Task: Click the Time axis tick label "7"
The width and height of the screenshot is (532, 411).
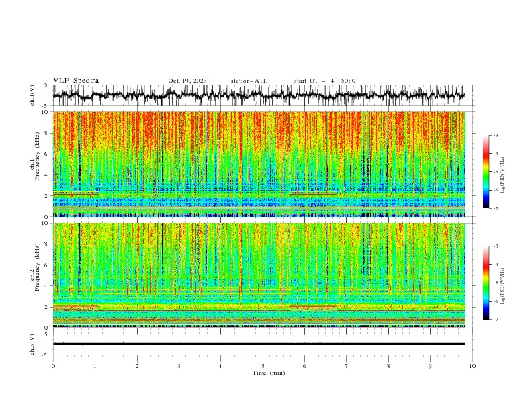Action: [x=347, y=366]
